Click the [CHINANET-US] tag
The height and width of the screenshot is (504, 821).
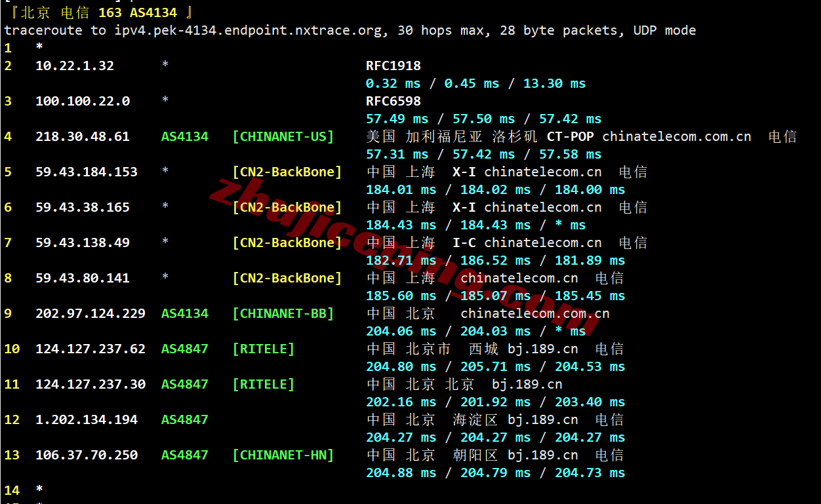tap(283, 136)
